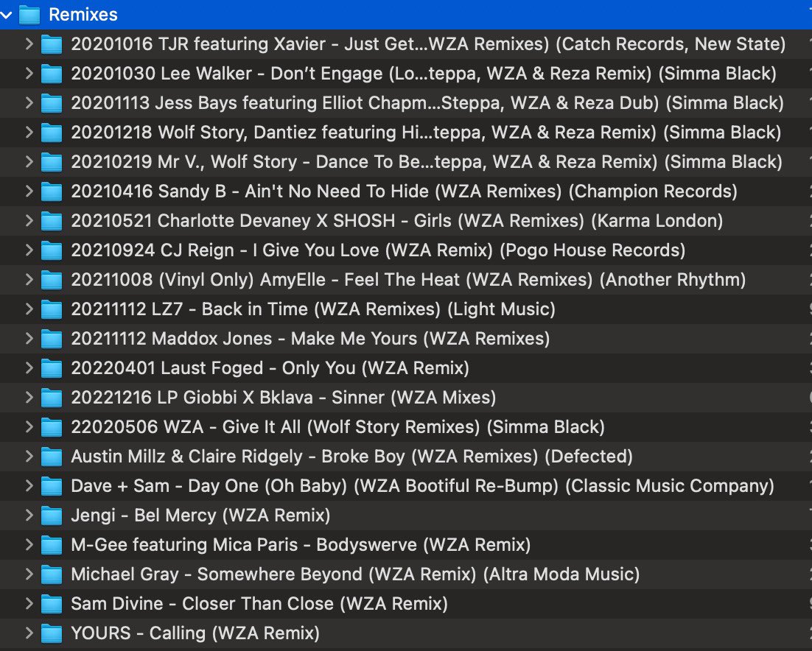Expand Dave + Sam Day One chevron
812x651 pixels.
tap(29, 487)
